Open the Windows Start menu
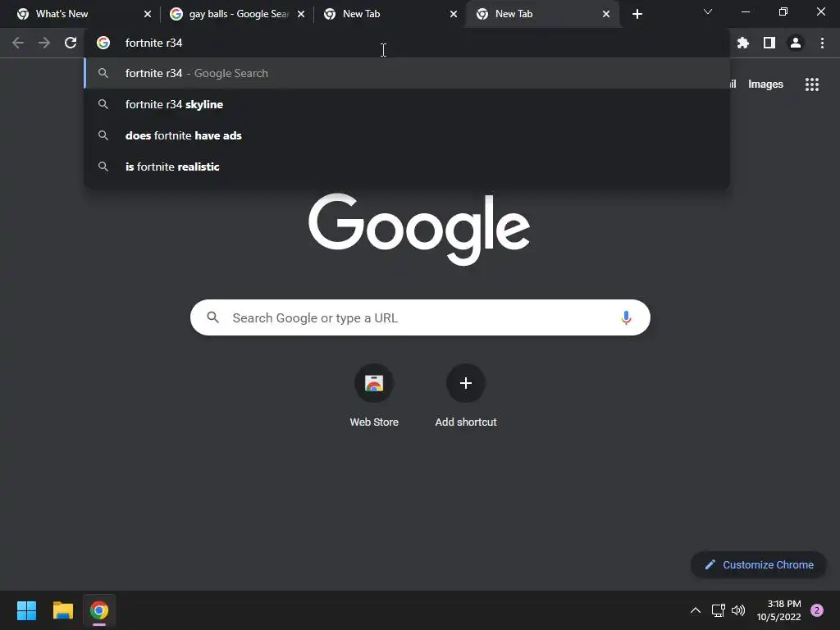Image resolution: width=840 pixels, height=630 pixels. coord(26,610)
